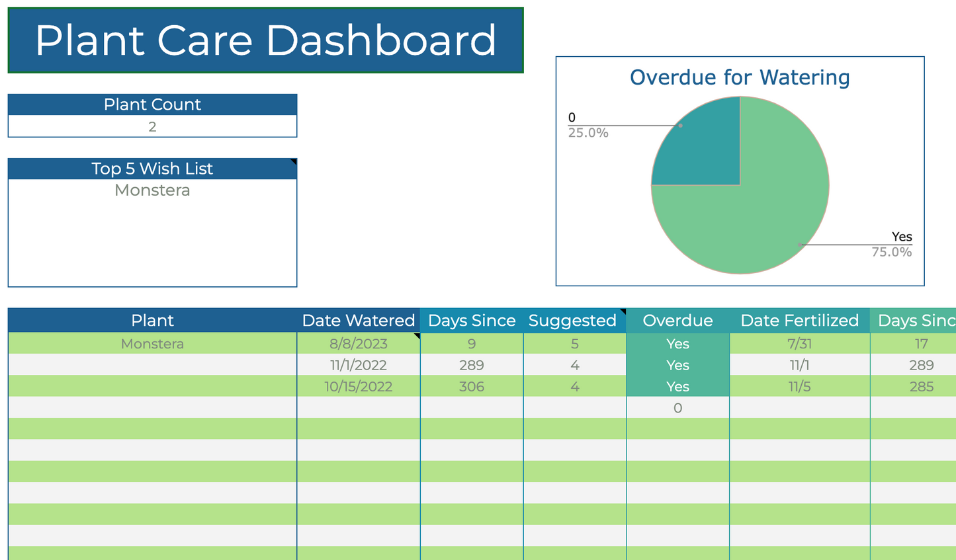Screen dimensions: 956x560
Task: Select the Overdue cell showing 0
Action: click(x=677, y=408)
